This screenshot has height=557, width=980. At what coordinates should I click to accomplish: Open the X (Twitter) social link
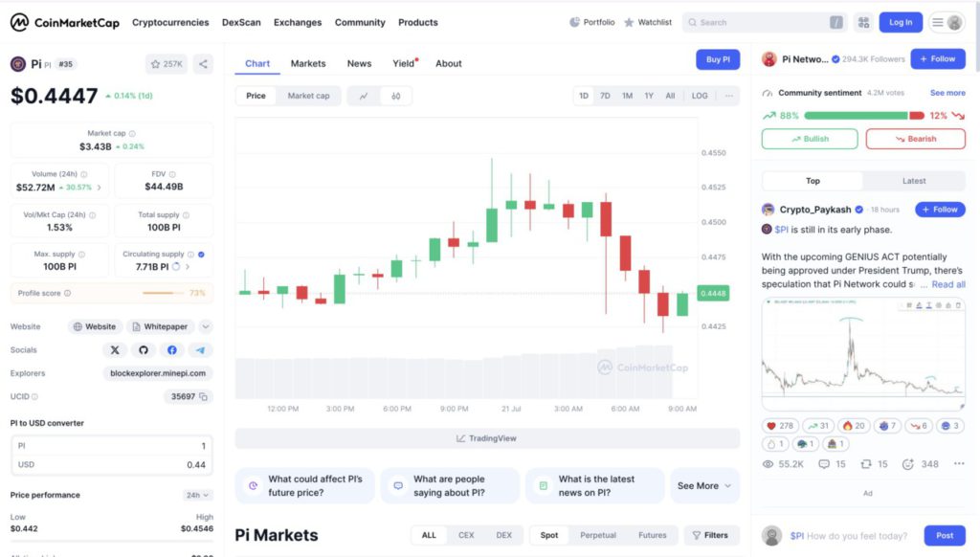[115, 350]
